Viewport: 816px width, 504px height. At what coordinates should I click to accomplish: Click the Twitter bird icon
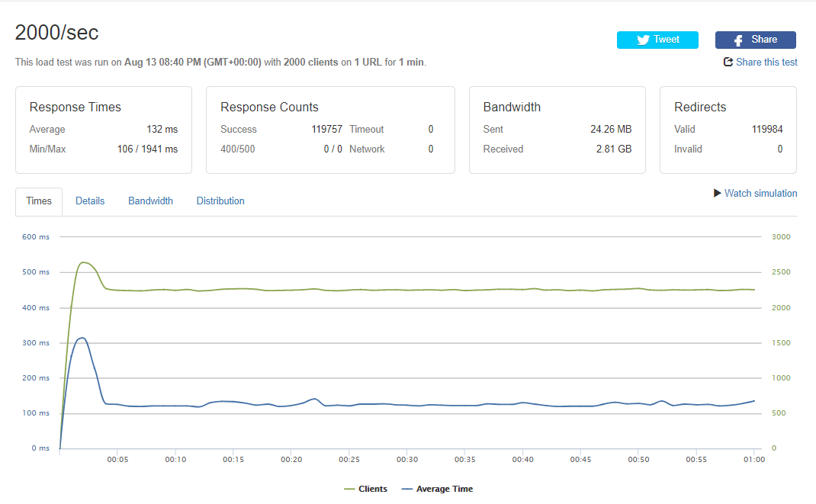[x=642, y=40]
